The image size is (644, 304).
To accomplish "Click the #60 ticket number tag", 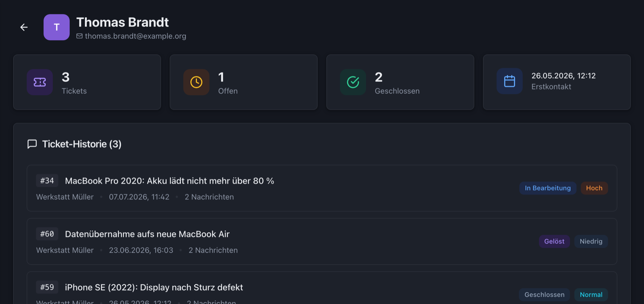I will point(47,234).
